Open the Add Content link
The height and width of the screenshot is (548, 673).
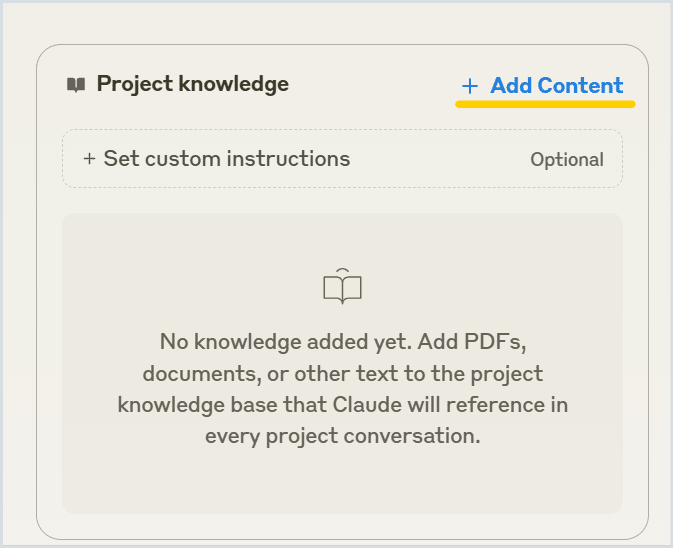[x=543, y=85]
